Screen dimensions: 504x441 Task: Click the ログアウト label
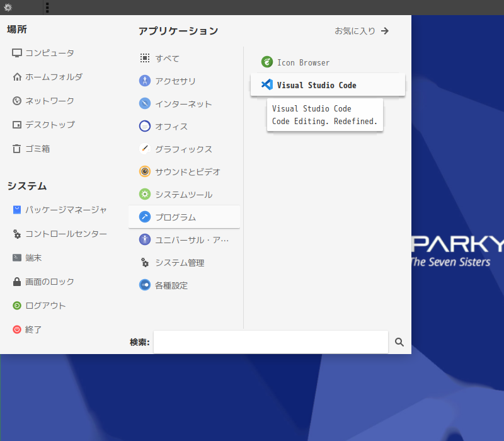(x=45, y=306)
